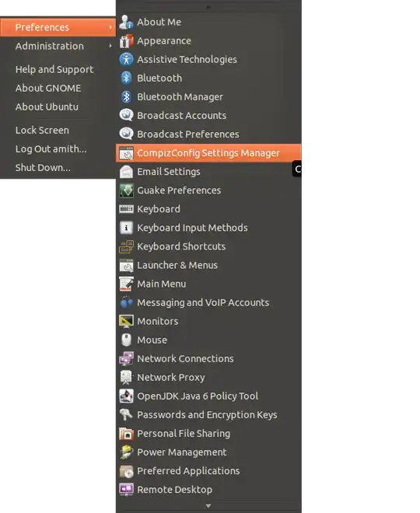The width and height of the screenshot is (420, 513).
Task: Open Monitors label
Action: coord(158,321)
